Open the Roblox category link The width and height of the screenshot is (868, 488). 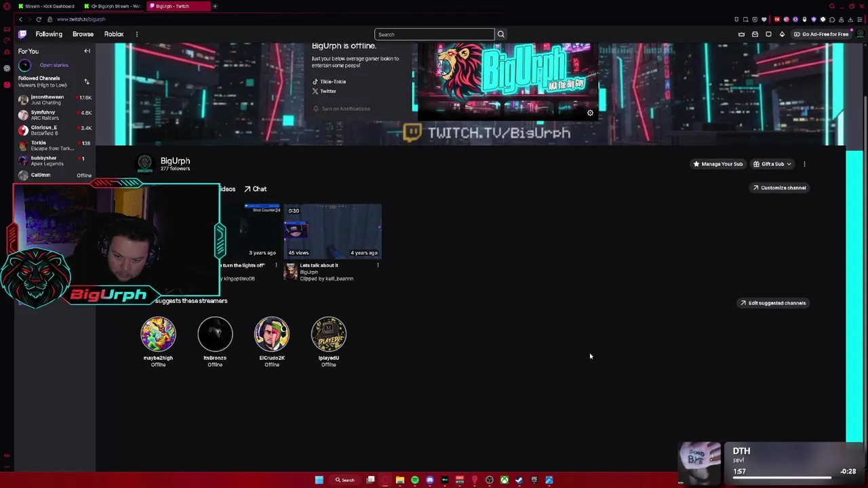coord(114,34)
